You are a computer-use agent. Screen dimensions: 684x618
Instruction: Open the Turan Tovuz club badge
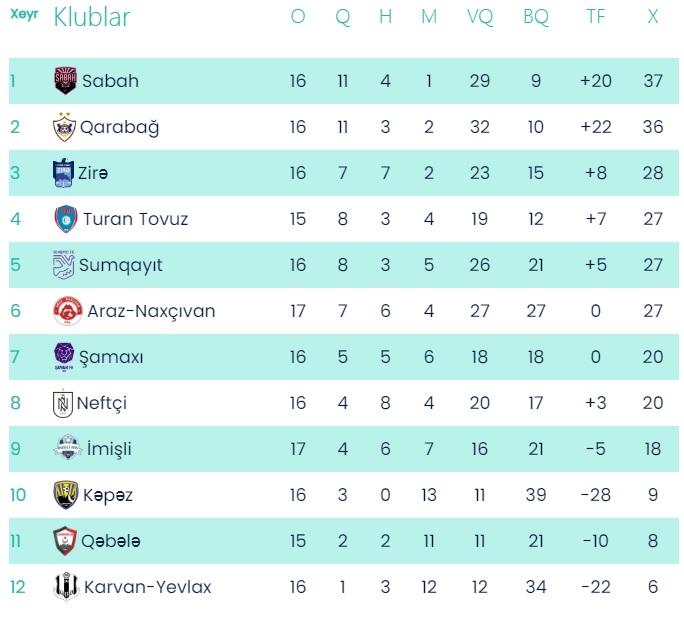(65, 219)
